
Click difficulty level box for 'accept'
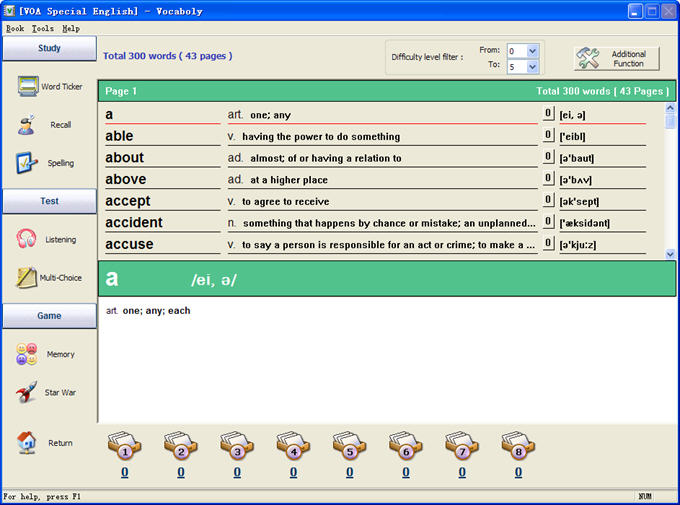(x=548, y=200)
